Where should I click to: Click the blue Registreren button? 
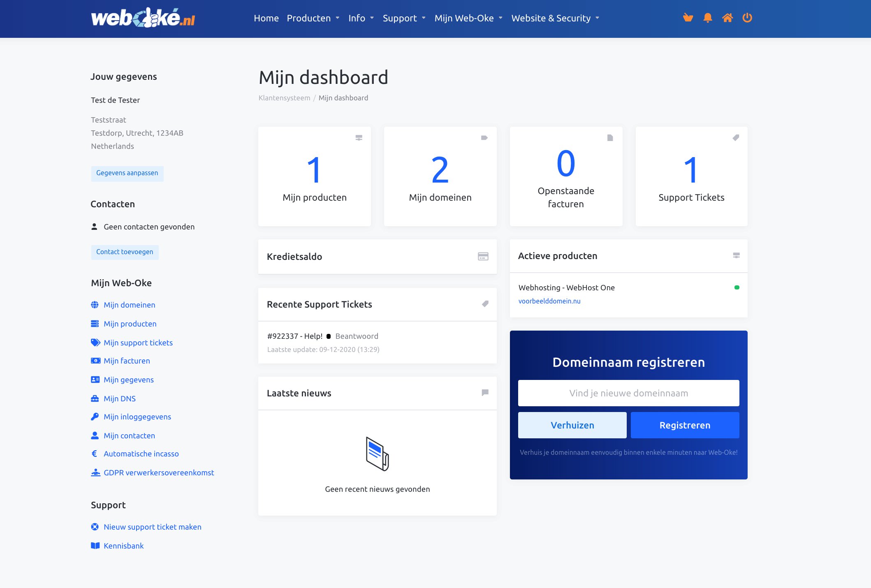685,425
